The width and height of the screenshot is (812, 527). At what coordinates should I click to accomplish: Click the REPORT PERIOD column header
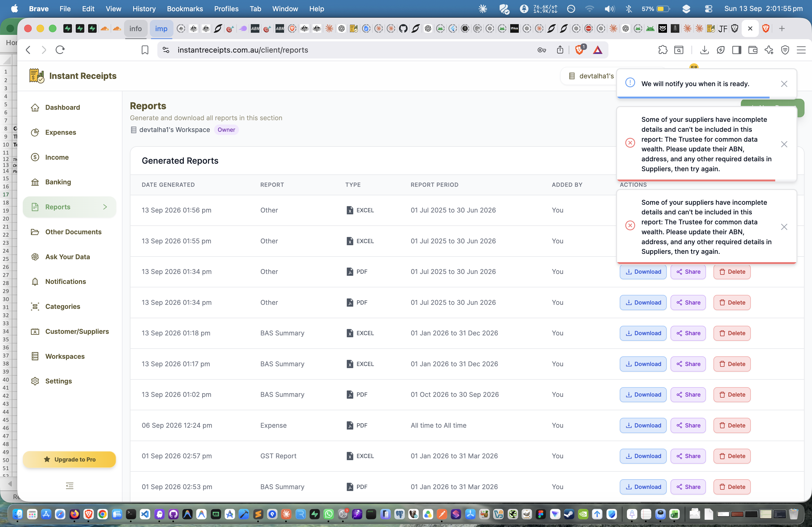(x=434, y=185)
